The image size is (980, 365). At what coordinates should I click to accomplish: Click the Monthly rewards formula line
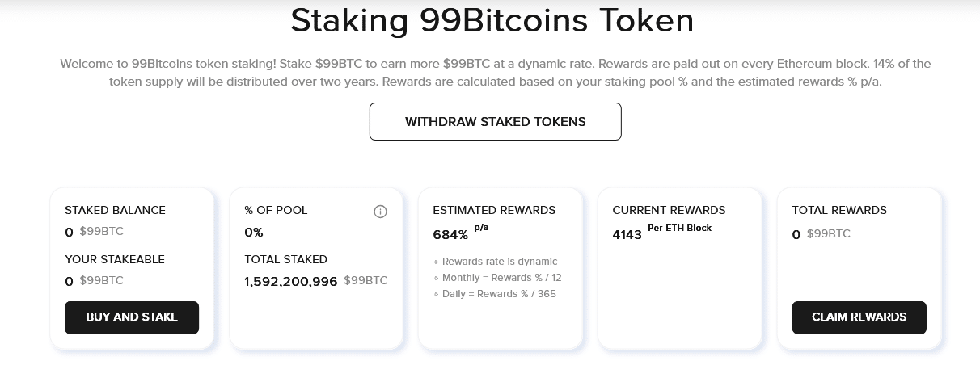click(497, 278)
